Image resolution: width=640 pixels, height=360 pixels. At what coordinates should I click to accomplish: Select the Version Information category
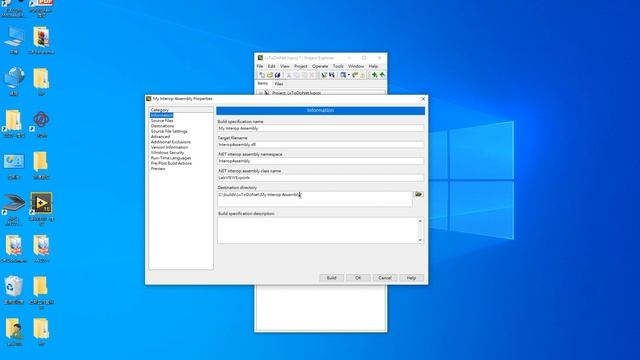[169, 147]
